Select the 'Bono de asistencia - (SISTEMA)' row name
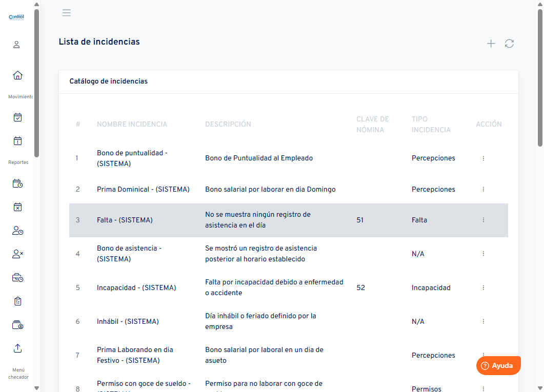The width and height of the screenshot is (544, 392). pyautogui.click(x=129, y=254)
